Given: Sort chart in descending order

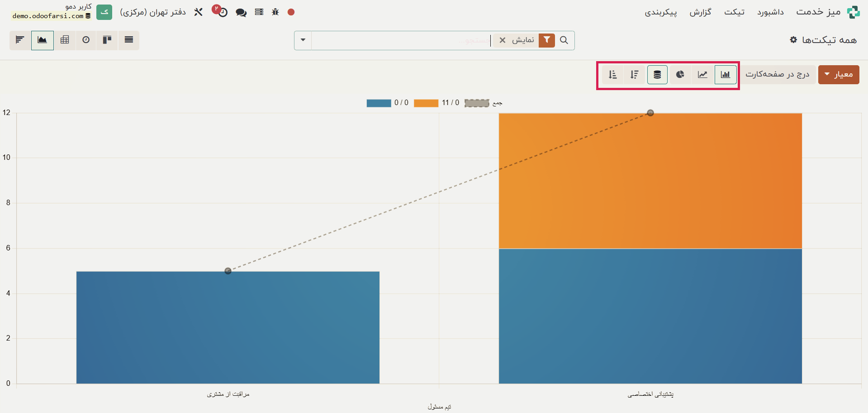Looking at the screenshot, I should point(635,75).
